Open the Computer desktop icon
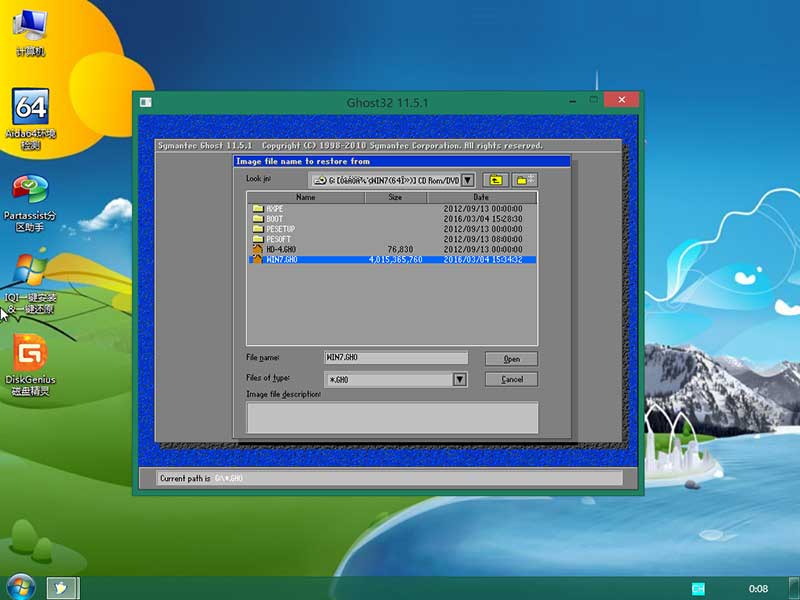 click(x=30, y=32)
